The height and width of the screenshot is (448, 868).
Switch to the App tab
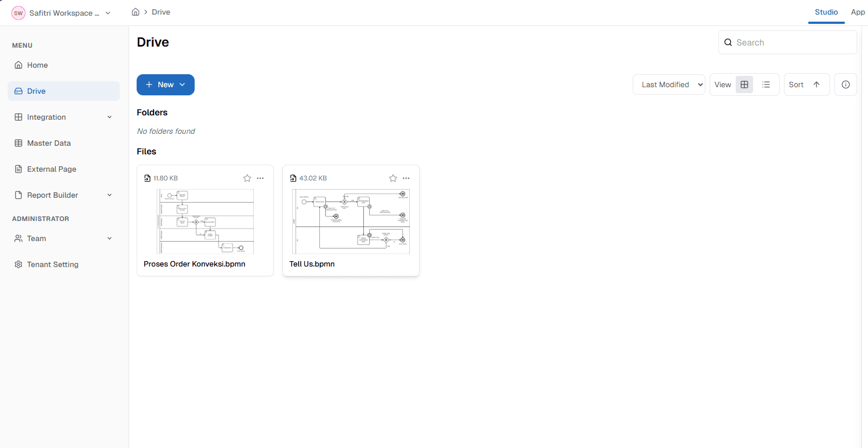pyautogui.click(x=858, y=12)
